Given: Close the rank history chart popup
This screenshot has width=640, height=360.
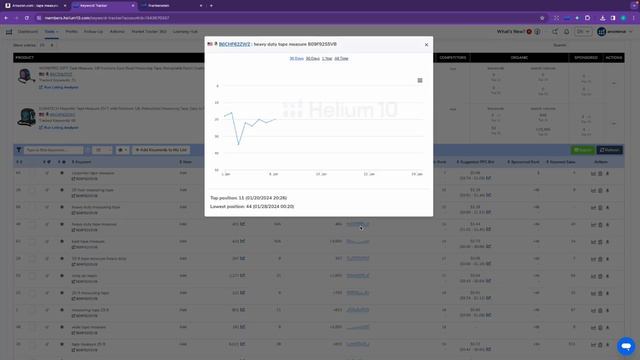Looking at the screenshot, I should point(426,45).
